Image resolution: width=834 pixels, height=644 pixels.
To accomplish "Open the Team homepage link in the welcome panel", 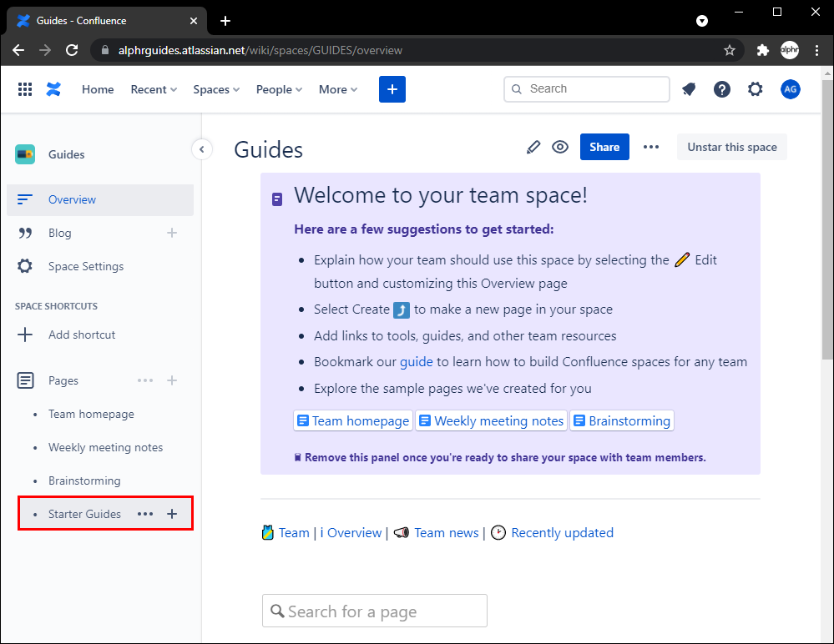I will tap(353, 420).
